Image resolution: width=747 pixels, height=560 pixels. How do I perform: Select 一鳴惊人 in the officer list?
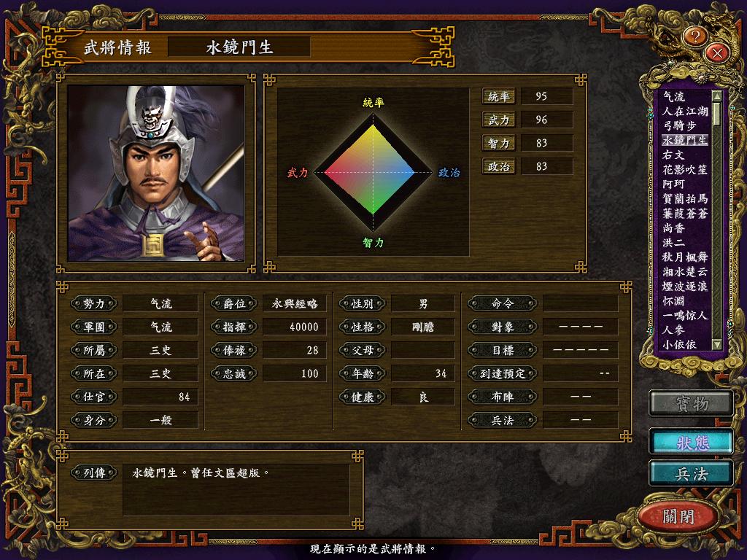[x=684, y=315]
